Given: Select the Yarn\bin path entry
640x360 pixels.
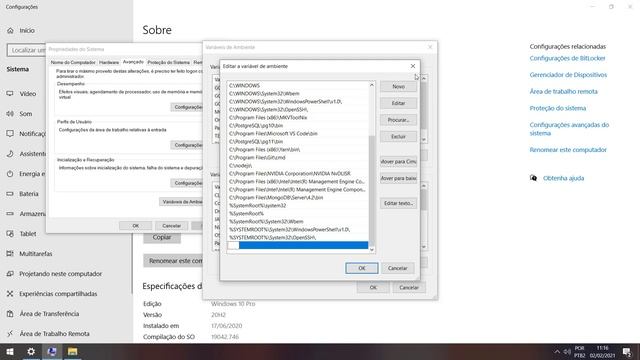Looking at the screenshot, I should point(298,149).
